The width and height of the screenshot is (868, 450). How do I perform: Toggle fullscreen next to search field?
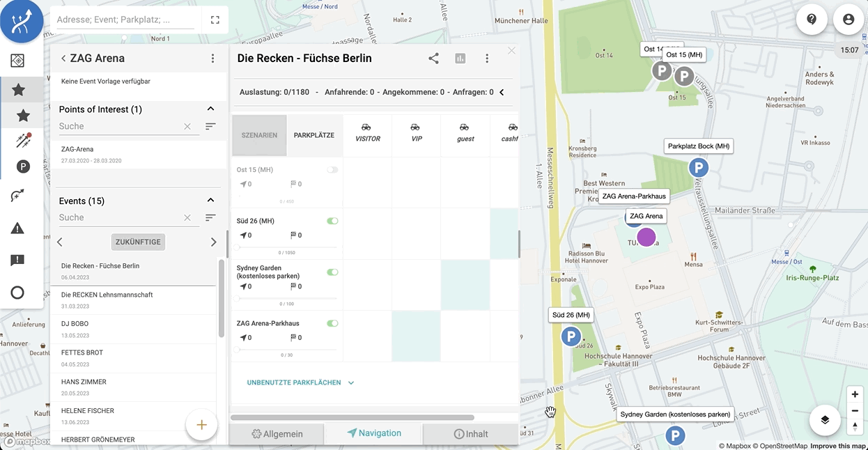(x=215, y=20)
